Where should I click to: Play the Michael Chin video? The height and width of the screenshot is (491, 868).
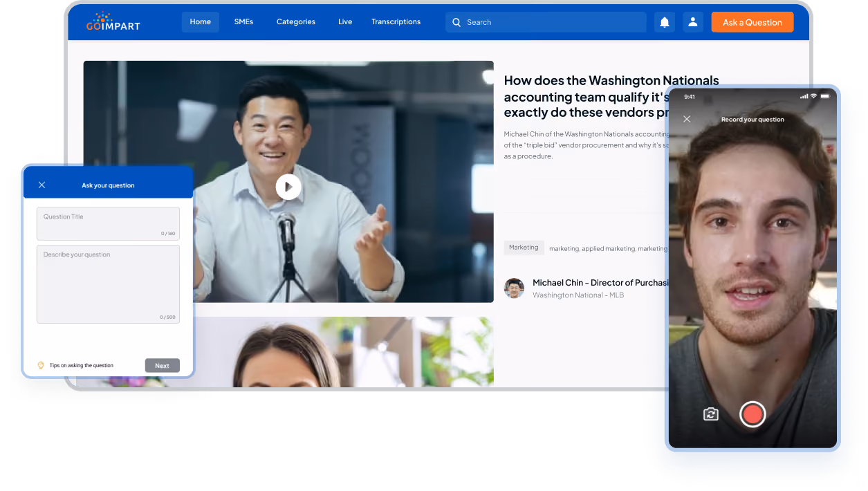[288, 187]
